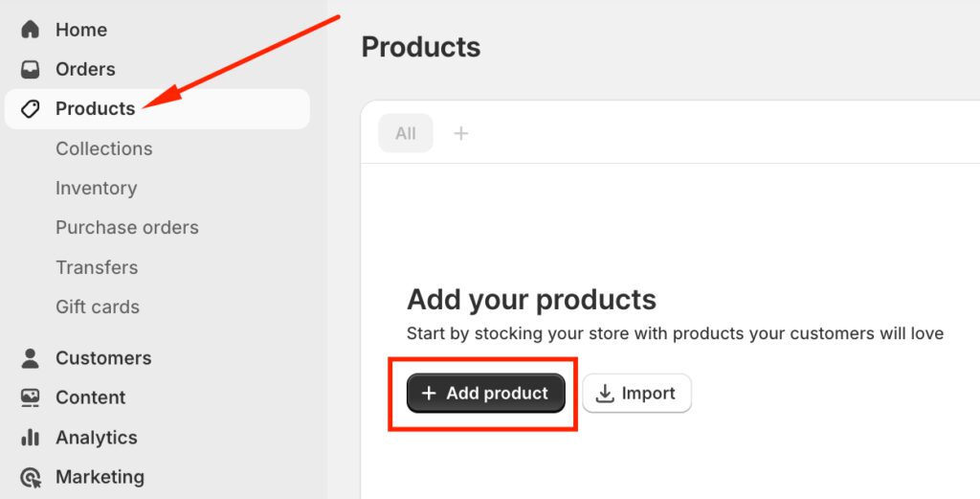The height and width of the screenshot is (499, 980).
Task: Click the Marketing target icon
Action: (31, 477)
